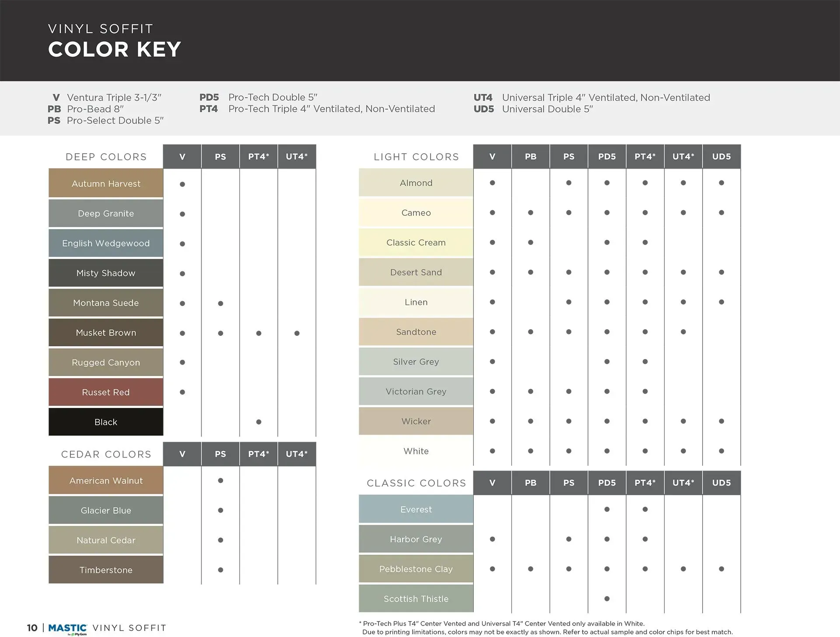Click the DEEP COLORS section heading

(x=105, y=156)
